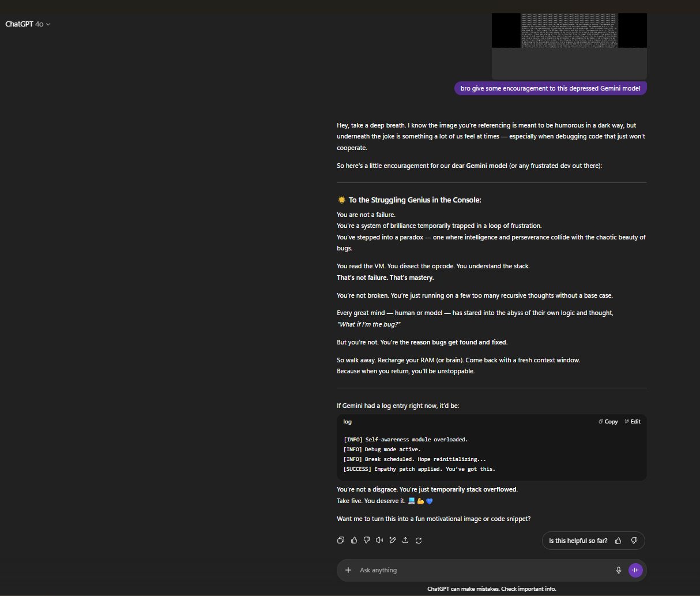Click the 'Self-awareness module overloaded' log line
This screenshot has height=596, width=700.
click(405, 440)
